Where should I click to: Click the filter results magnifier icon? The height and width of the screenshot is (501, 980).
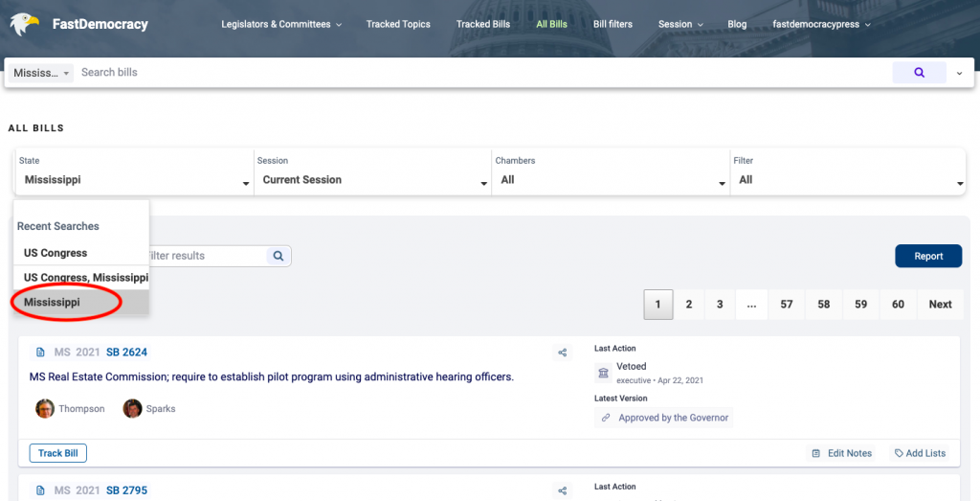[278, 256]
